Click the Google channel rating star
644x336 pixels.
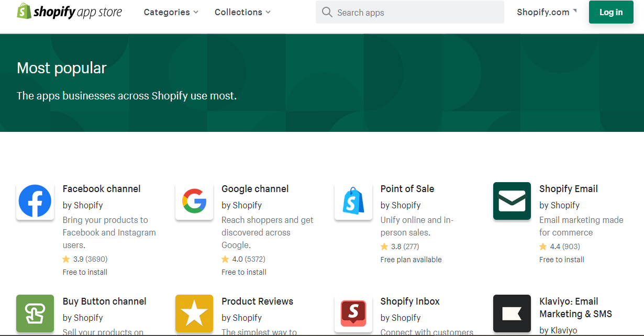[225, 259]
